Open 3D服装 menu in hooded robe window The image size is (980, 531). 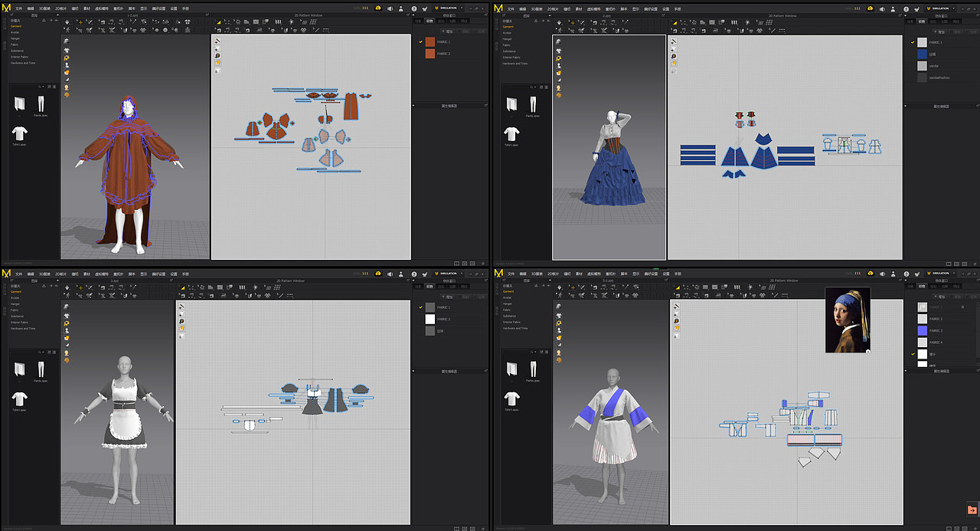pos(45,8)
